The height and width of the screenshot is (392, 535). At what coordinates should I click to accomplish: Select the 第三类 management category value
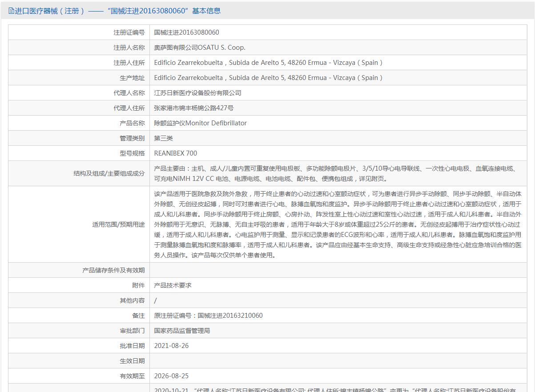point(163,138)
